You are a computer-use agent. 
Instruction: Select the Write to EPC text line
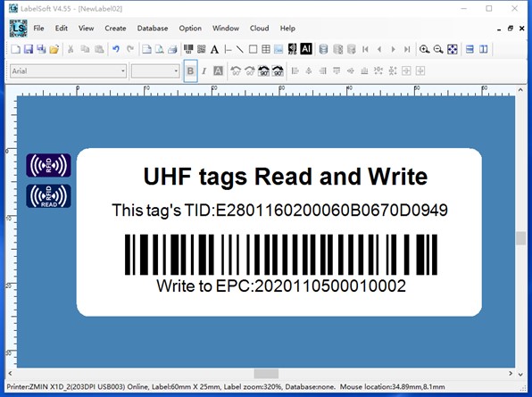pyautogui.click(x=281, y=285)
